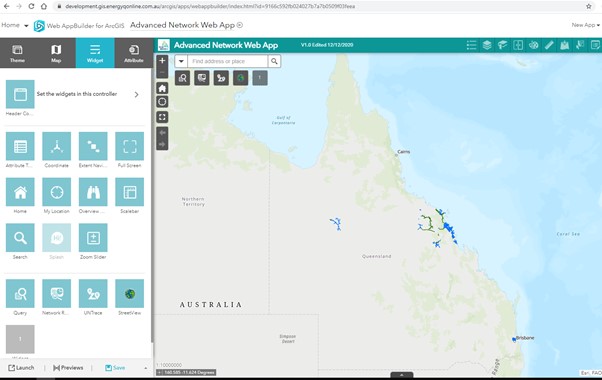
Task: Open the search source dropdown arrow
Action: point(181,61)
